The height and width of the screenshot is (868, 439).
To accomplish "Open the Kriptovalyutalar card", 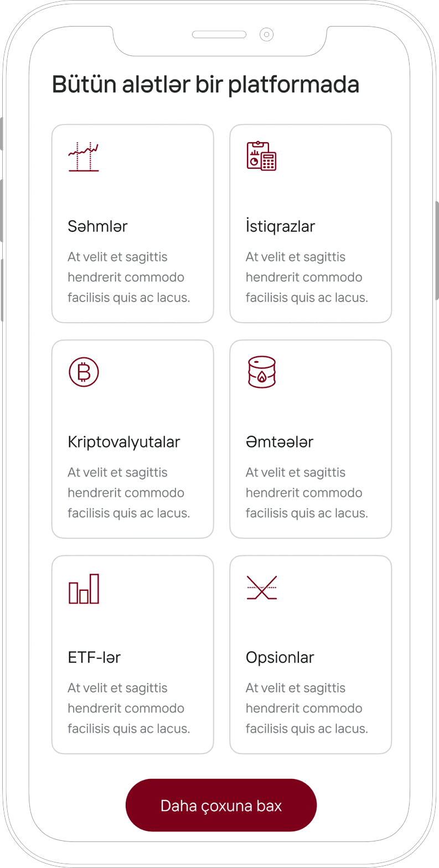I will coord(132,439).
